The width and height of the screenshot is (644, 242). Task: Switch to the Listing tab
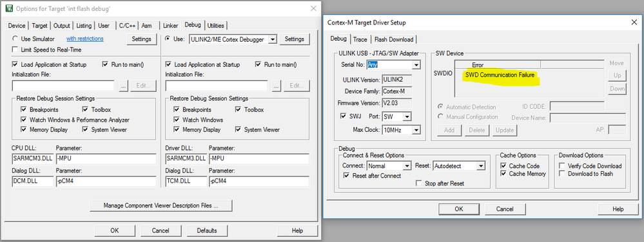[x=84, y=26]
